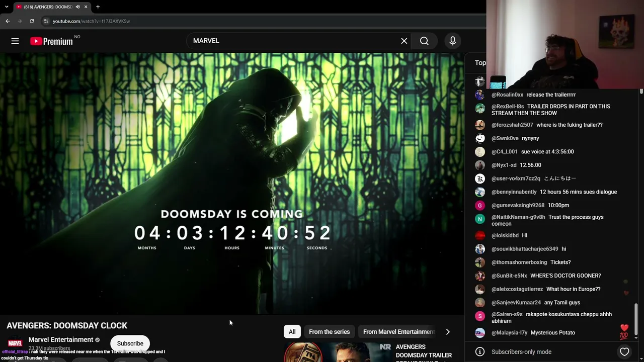The width and height of the screenshot is (644, 362).
Task: Click @Rosalin0xx's chat avatar
Action: pyautogui.click(x=480, y=95)
